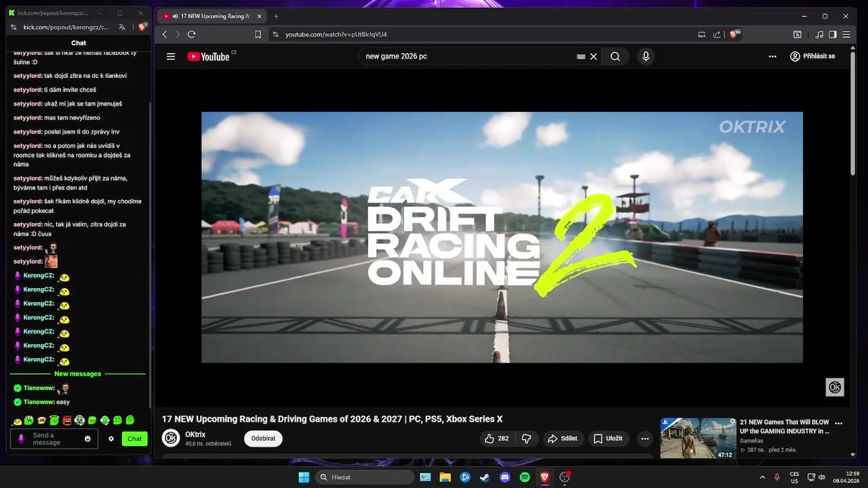This screenshot has height=488, width=868.
Task: Sign in via Přihlásit se button
Action: 812,56
